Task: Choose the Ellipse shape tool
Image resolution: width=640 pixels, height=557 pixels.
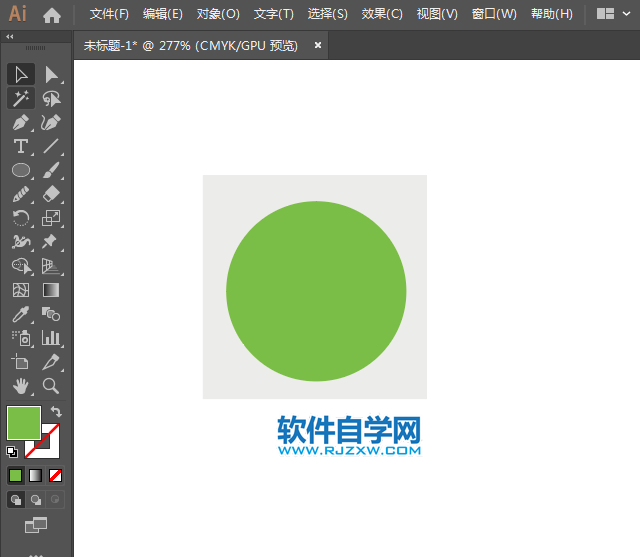Action: point(20,170)
